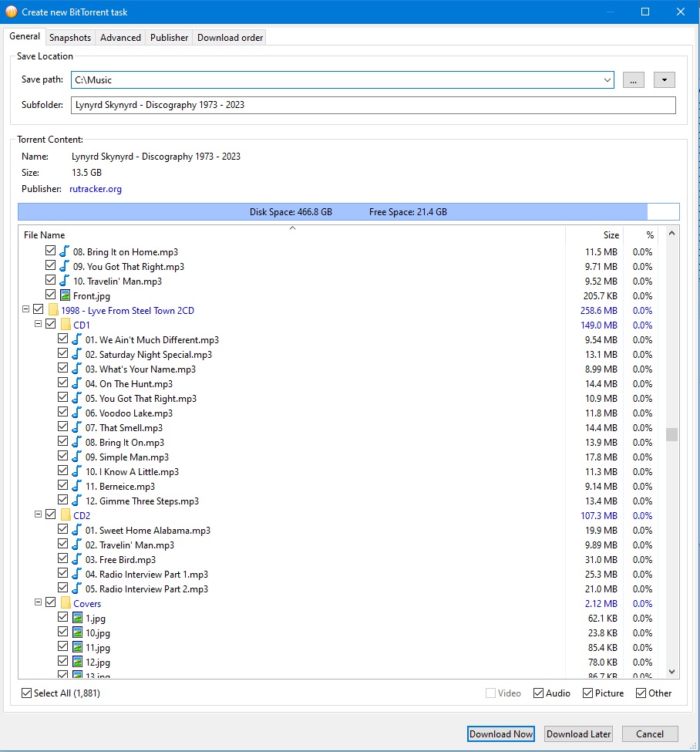Click the CD2 folder icon
700x752 pixels.
(x=66, y=515)
